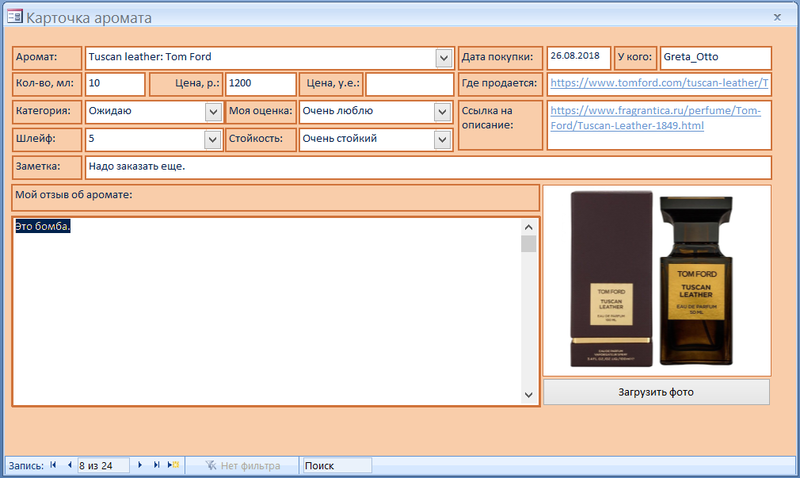
Task: Click the record number box '8 из 24'
Action: tap(103, 465)
